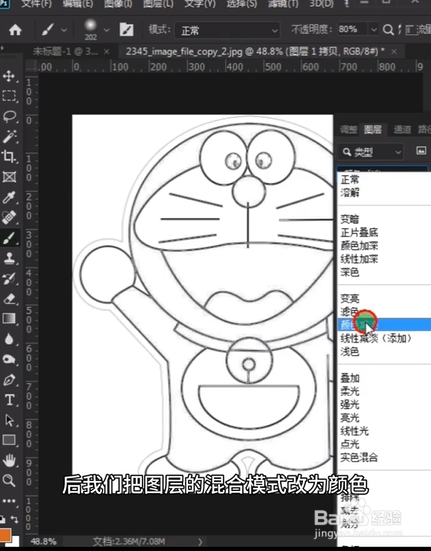This screenshot has width=431, height=551.
Task: Close the 未标题-1 document tab
Action: pos(106,52)
